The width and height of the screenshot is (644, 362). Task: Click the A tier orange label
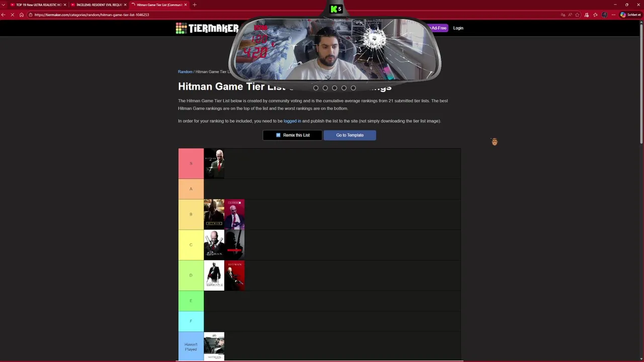(x=191, y=189)
